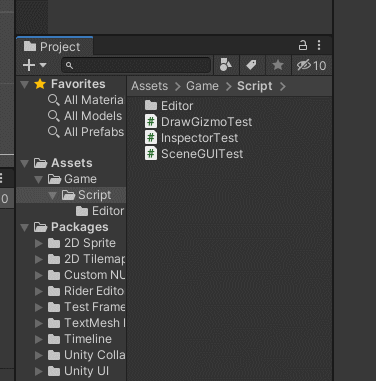Click the plus Create asset button
The height and width of the screenshot is (381, 376).
[x=29, y=65]
